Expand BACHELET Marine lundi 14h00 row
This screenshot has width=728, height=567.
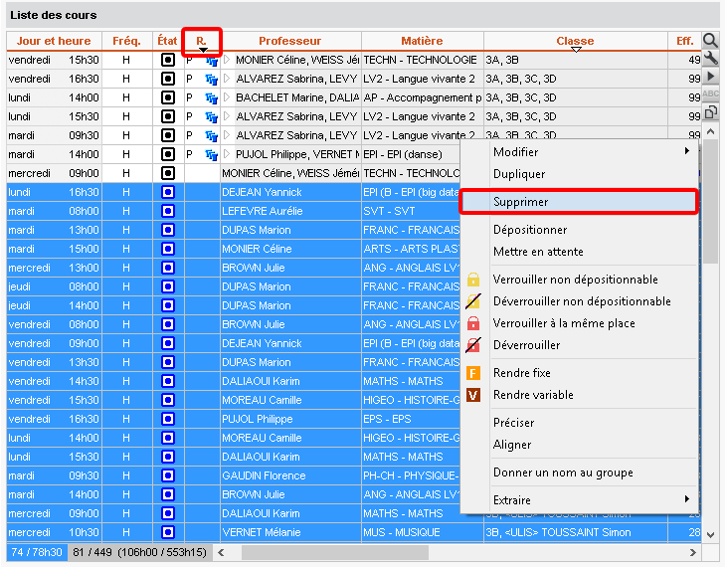pos(227,97)
